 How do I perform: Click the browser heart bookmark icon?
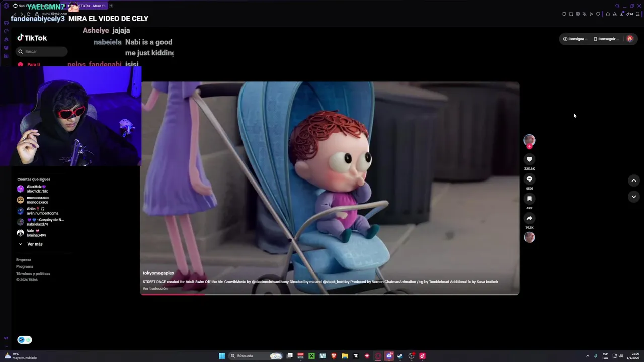(x=598, y=14)
